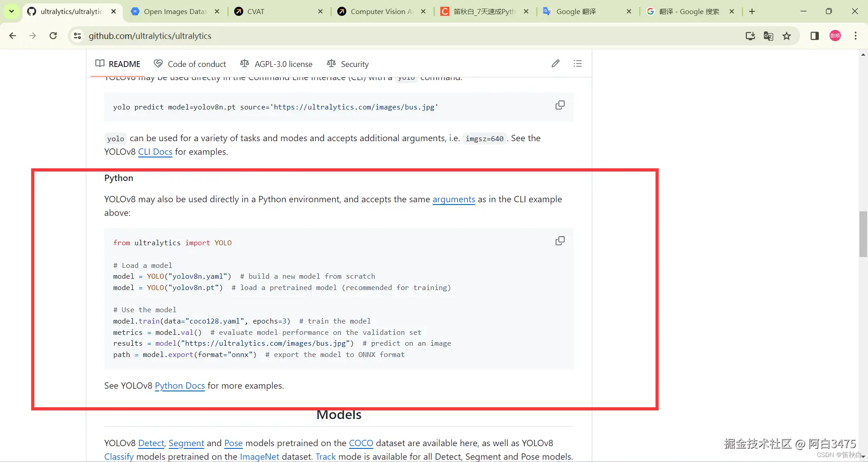Open the README outline list icon
Viewport: 868px width, 462px height.
click(x=577, y=63)
